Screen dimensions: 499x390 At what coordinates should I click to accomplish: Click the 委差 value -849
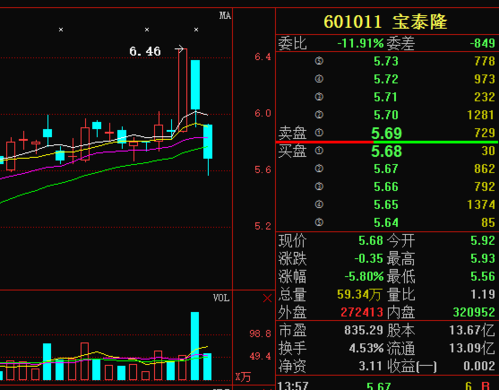click(482, 44)
